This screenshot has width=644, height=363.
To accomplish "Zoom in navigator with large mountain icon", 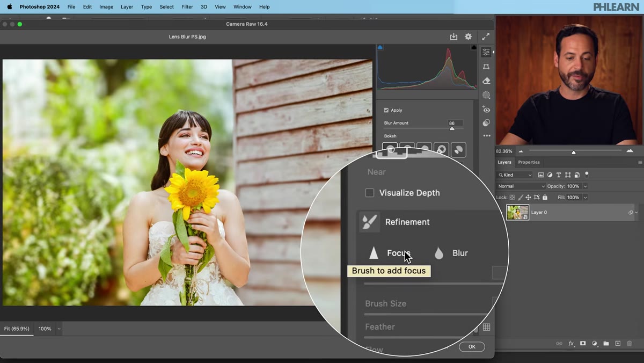I will pos(630,151).
